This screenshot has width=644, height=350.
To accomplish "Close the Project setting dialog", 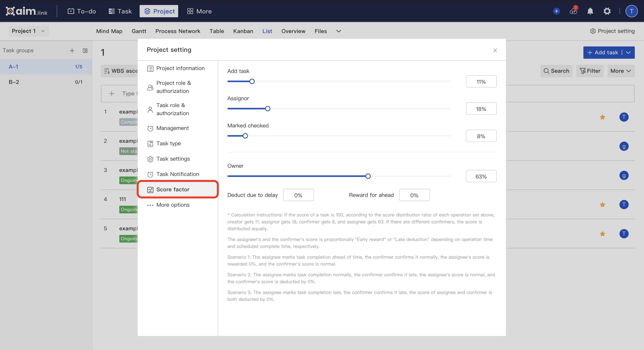I will tap(495, 50).
